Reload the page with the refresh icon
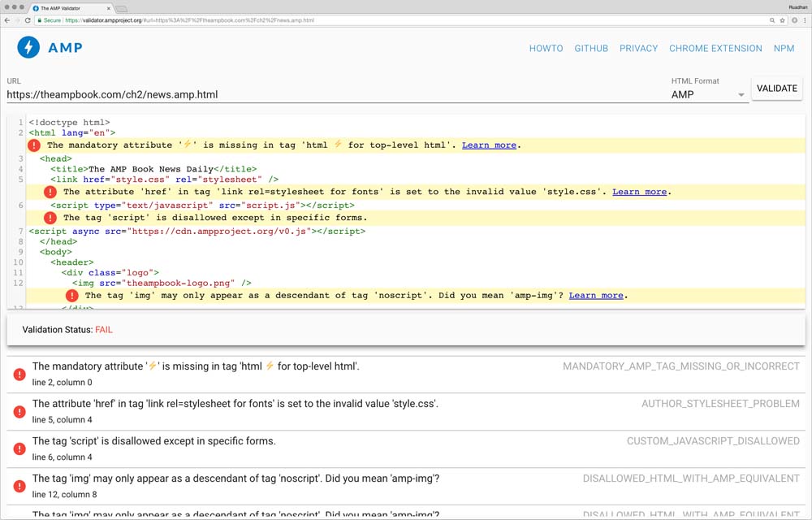Viewport: 812px width, 520px height. click(x=28, y=20)
